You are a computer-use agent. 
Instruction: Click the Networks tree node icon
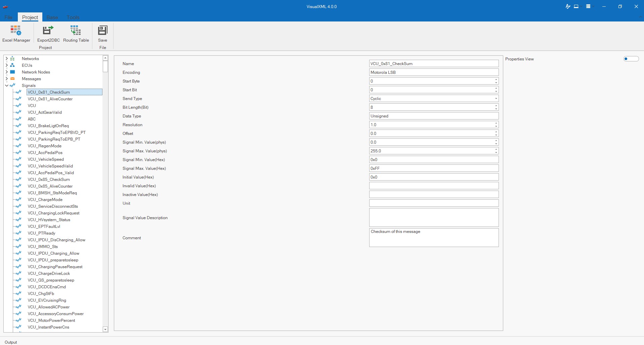point(12,59)
